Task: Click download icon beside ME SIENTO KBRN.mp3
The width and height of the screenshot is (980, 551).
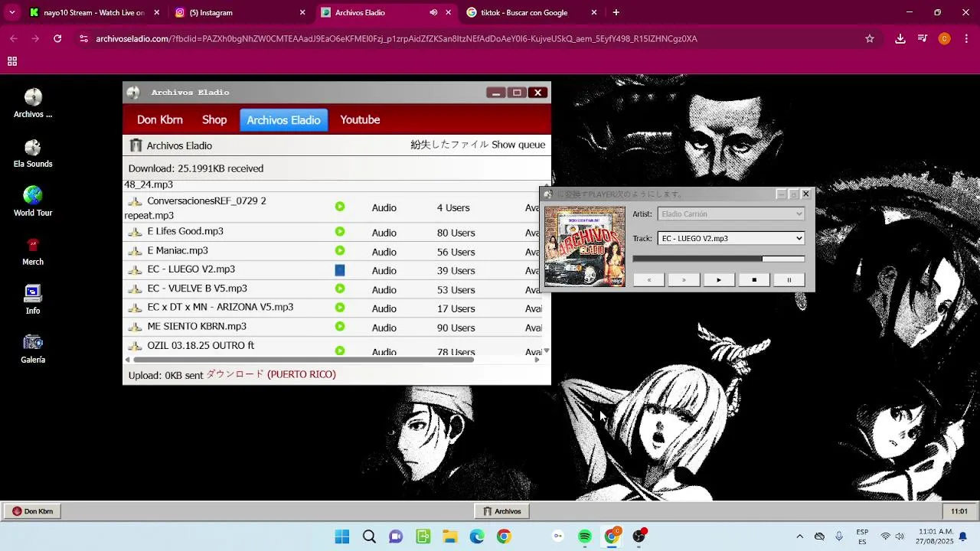Action: 135,327
